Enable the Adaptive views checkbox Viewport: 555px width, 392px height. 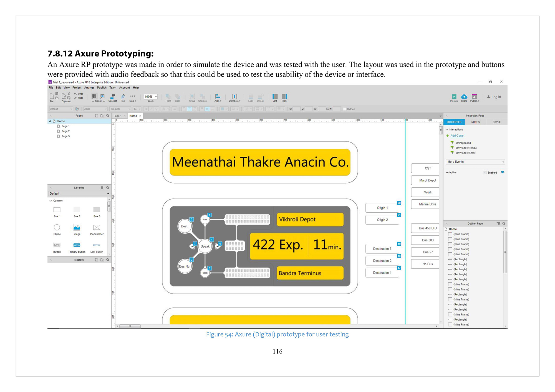[x=485, y=172]
